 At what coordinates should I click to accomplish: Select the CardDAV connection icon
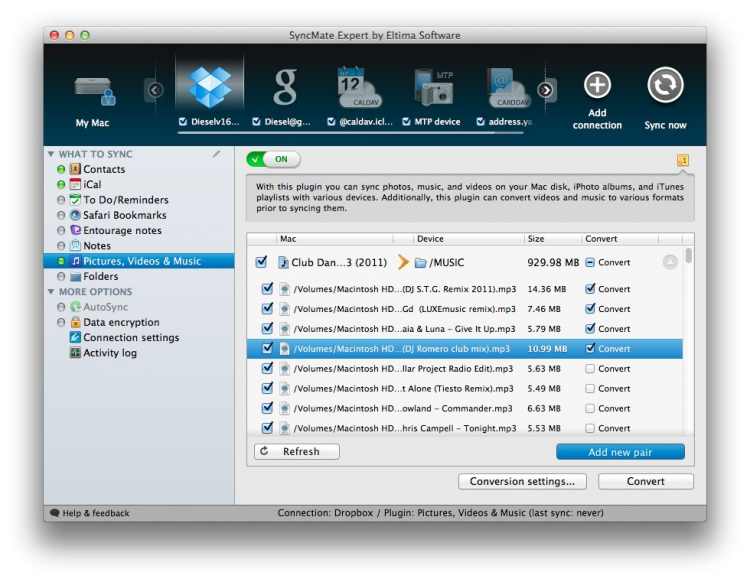(x=508, y=88)
